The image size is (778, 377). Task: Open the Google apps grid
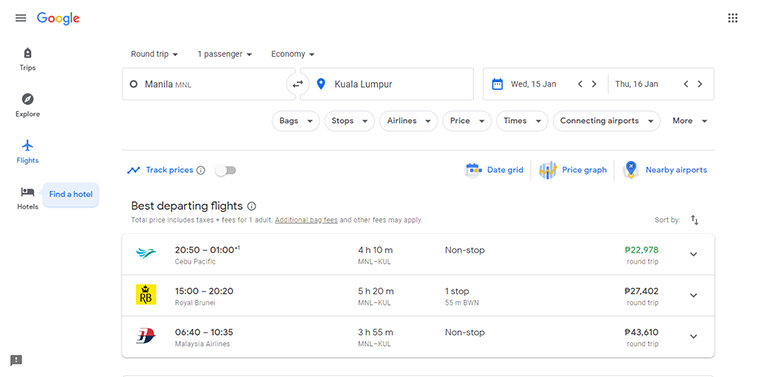[732, 18]
